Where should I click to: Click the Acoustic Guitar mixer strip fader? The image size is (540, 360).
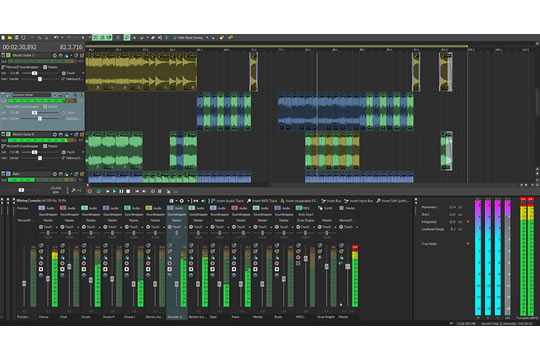[176, 284]
